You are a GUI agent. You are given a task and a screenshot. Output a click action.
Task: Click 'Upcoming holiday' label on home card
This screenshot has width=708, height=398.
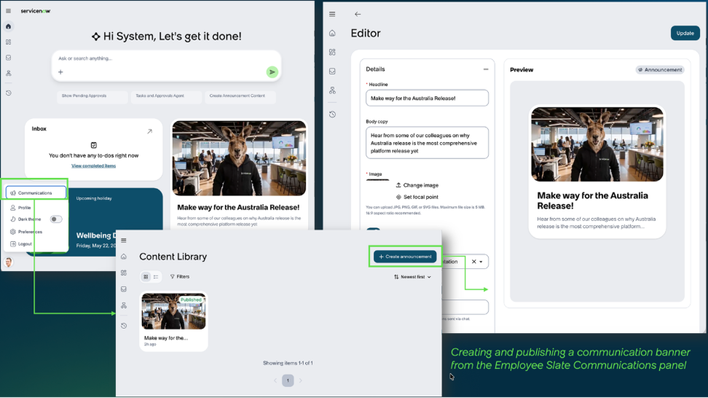[94, 198]
